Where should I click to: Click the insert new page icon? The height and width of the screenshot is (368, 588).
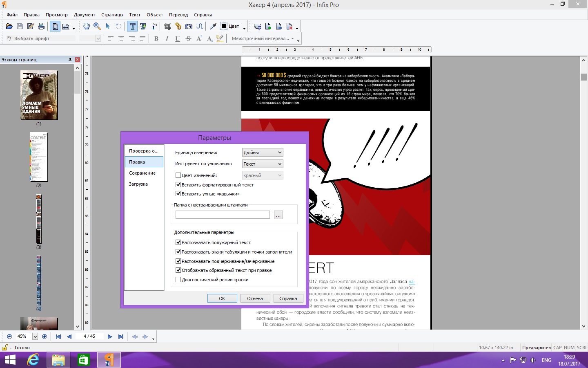[x=268, y=26]
